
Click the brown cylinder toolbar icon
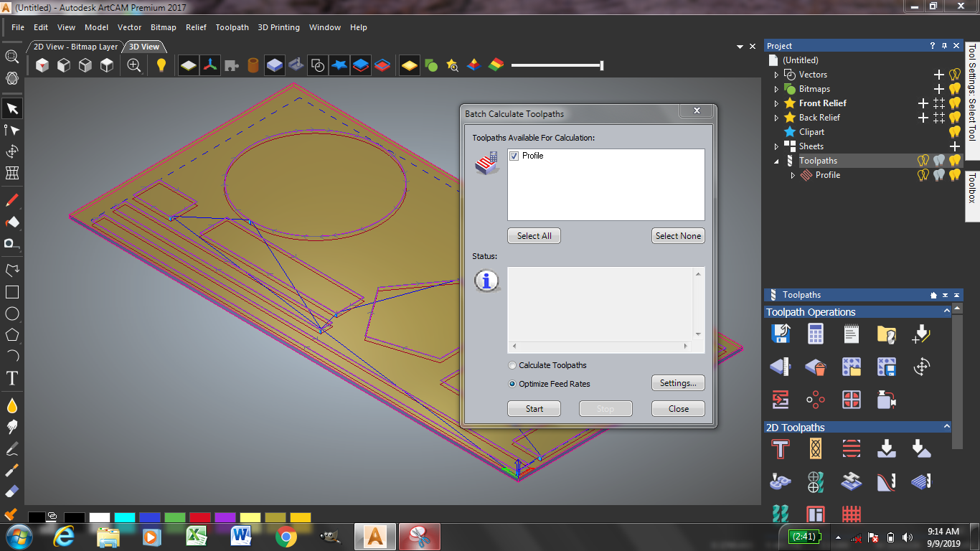click(x=253, y=65)
